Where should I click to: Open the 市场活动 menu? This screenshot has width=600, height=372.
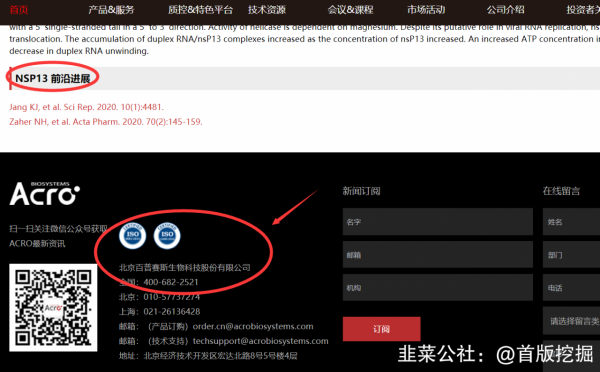coord(426,10)
